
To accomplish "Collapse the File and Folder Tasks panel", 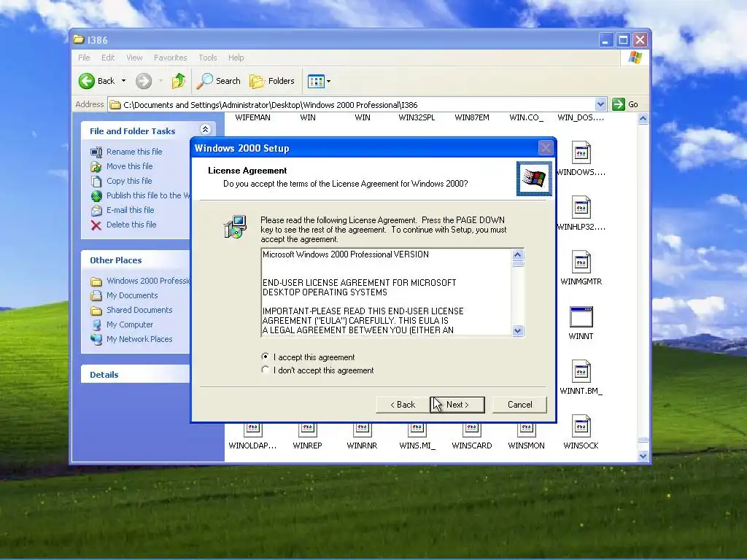I will (x=205, y=130).
